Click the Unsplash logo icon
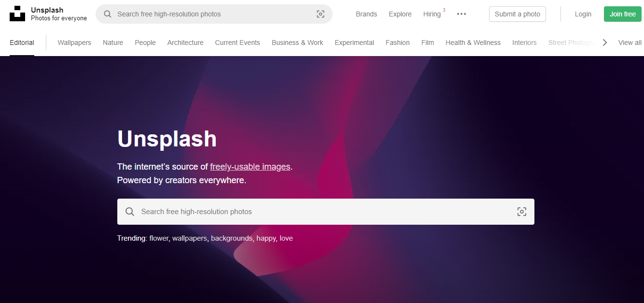Screen dimensions: 644x303 tap(17, 14)
